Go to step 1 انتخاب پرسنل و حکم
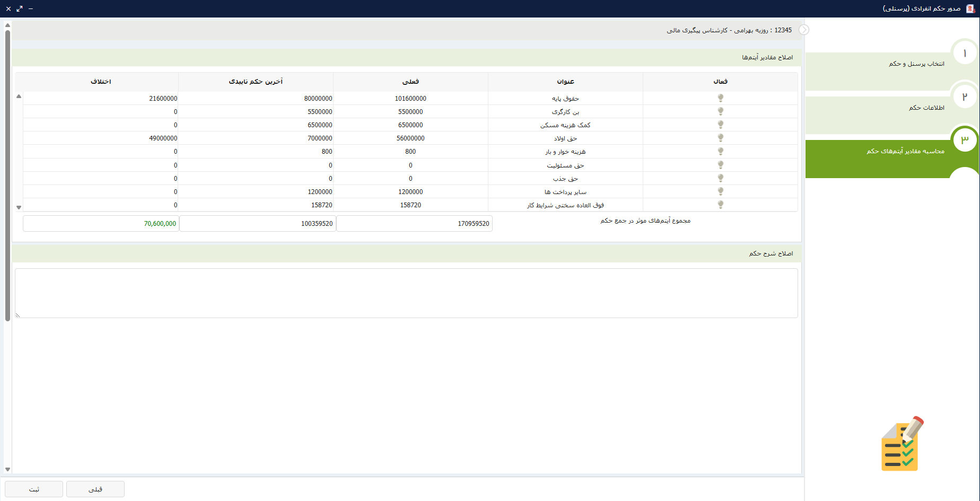 coord(916,64)
